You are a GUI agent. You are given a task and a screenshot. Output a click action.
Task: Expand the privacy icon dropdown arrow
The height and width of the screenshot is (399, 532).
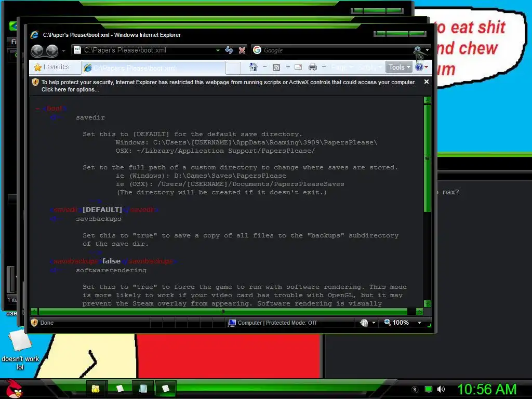pyautogui.click(x=374, y=323)
